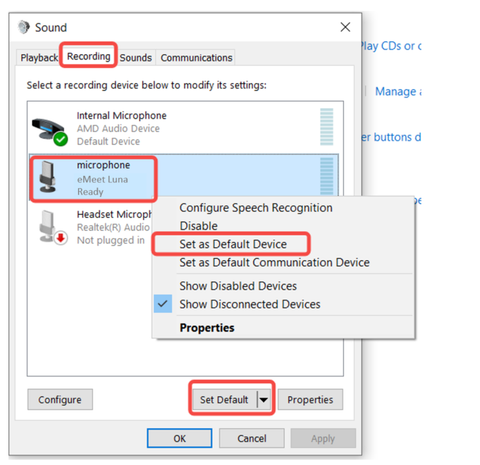Image resolution: width=480 pixels, height=465 pixels.
Task: Select Configure Speech Recognition from context menu
Action: (256, 208)
